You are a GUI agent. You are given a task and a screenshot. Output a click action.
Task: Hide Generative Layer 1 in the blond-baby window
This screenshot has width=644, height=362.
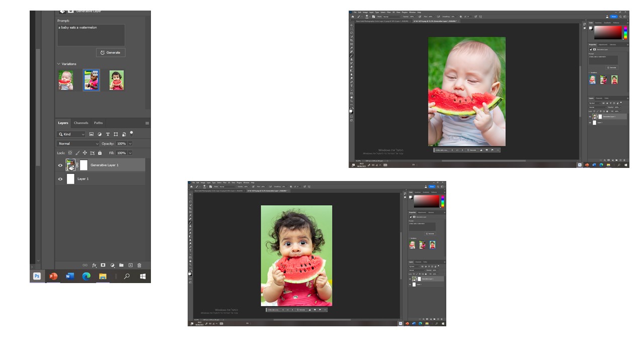(x=590, y=117)
